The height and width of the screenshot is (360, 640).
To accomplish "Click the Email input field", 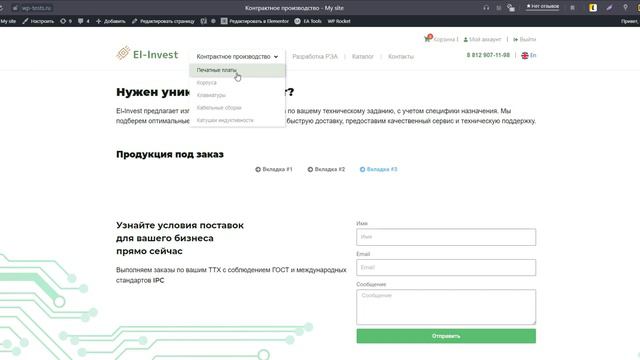I will (446, 267).
